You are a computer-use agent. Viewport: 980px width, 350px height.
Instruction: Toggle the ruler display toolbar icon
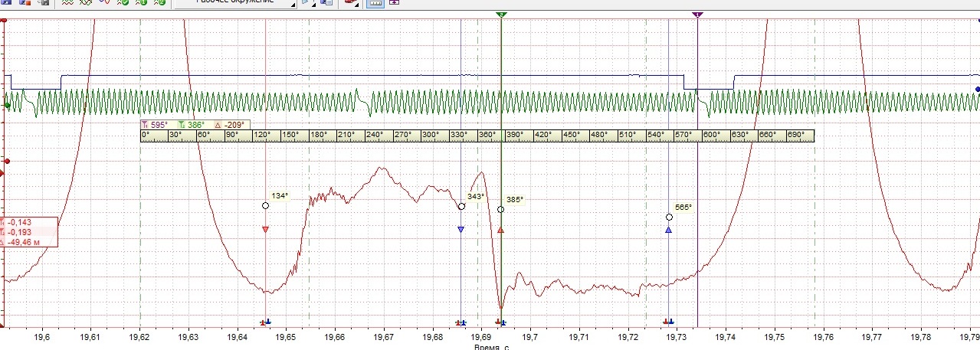pyautogui.click(x=375, y=3)
